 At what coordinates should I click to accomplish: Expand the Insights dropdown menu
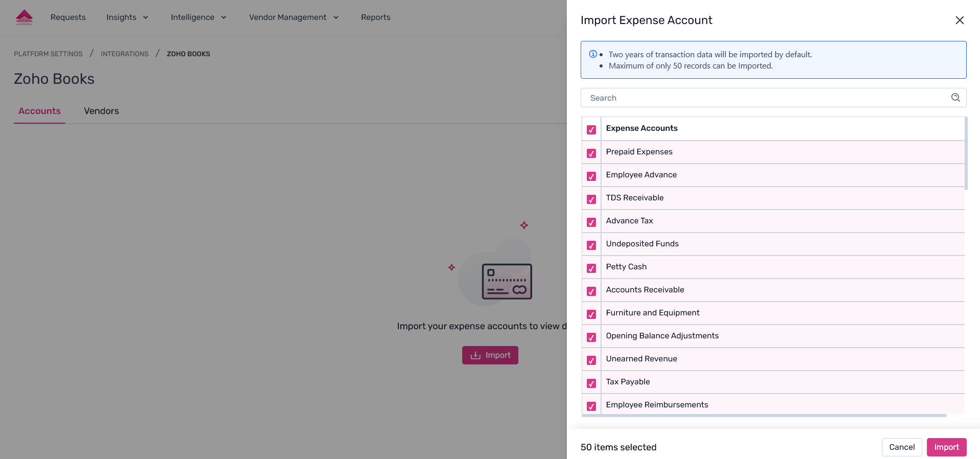[127, 17]
